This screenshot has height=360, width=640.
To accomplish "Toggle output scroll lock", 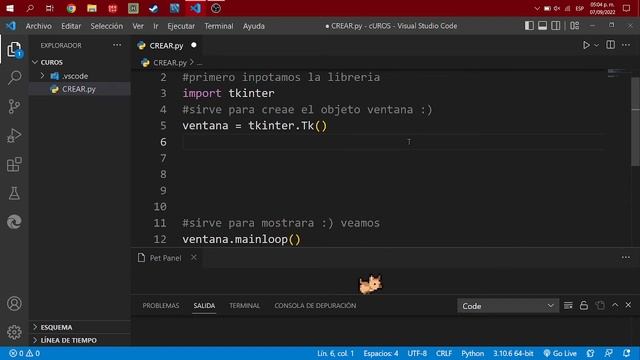I will pos(584,306).
